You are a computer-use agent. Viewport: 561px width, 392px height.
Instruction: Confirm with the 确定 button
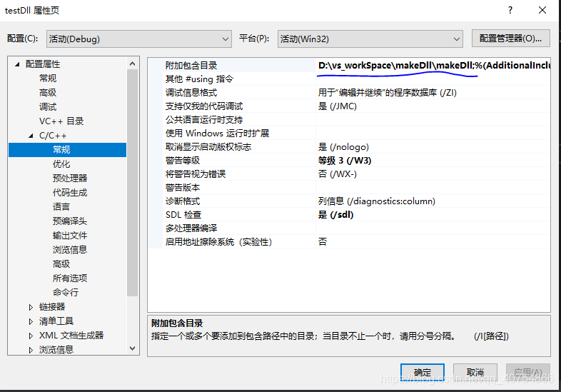tap(423, 372)
